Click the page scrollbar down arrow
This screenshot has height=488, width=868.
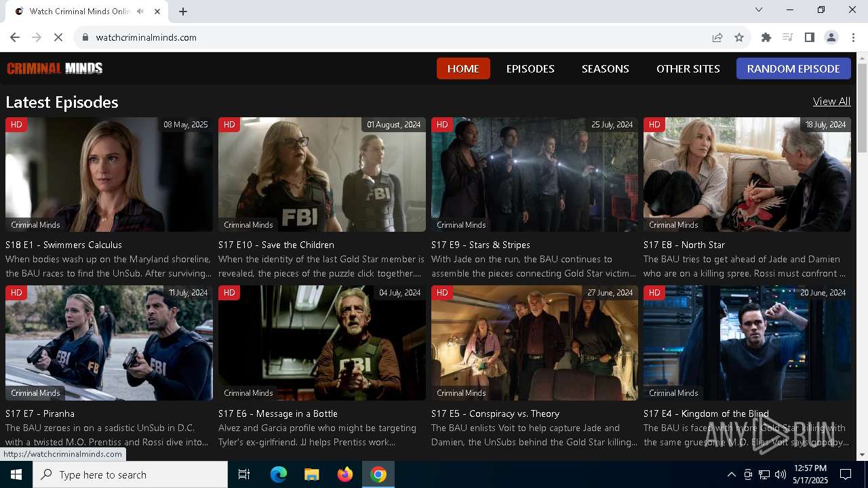pyautogui.click(x=862, y=455)
